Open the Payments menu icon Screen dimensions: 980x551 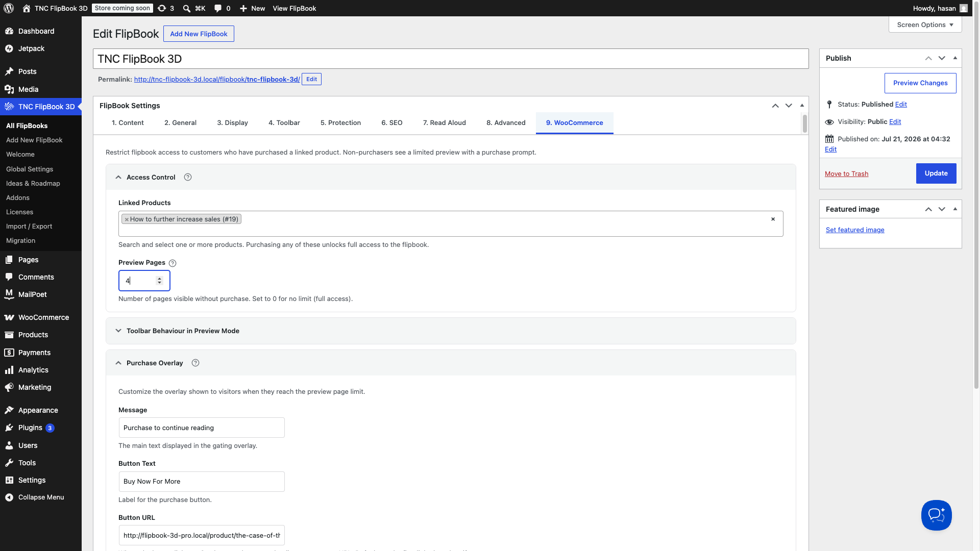[x=9, y=353]
